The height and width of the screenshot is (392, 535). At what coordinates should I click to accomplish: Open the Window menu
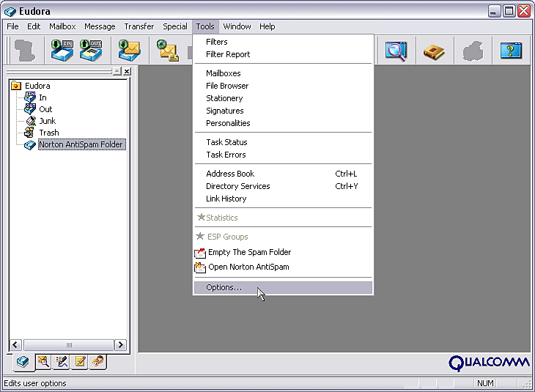(237, 26)
